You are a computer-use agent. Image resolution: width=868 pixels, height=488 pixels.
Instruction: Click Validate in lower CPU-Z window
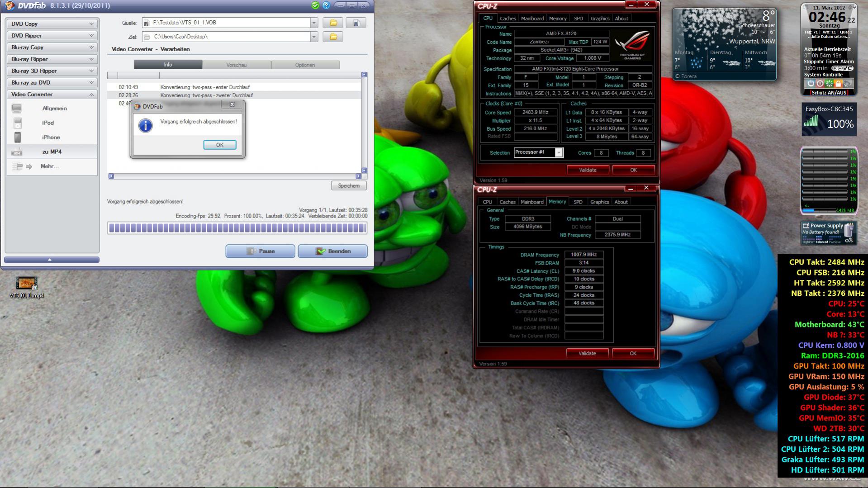[x=587, y=354]
